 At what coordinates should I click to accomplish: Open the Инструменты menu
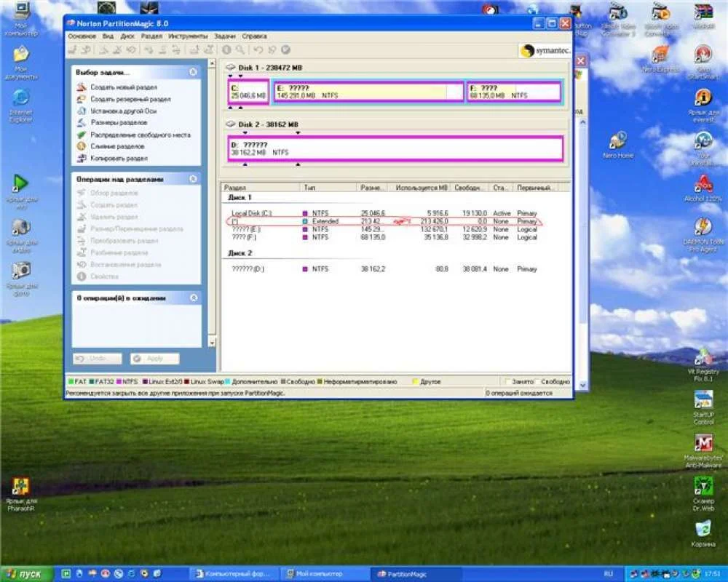[188, 36]
